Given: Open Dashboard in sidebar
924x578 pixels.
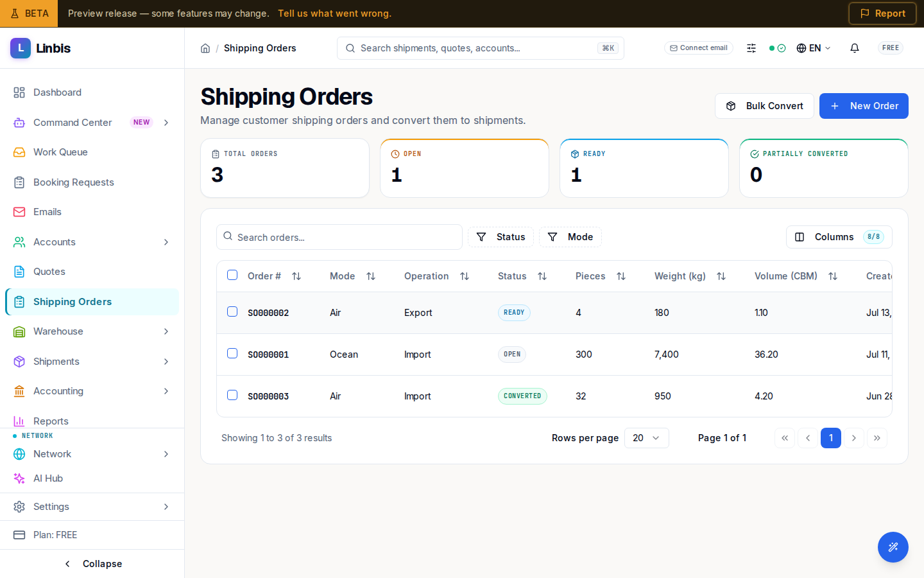Looking at the screenshot, I should click(x=92, y=92).
